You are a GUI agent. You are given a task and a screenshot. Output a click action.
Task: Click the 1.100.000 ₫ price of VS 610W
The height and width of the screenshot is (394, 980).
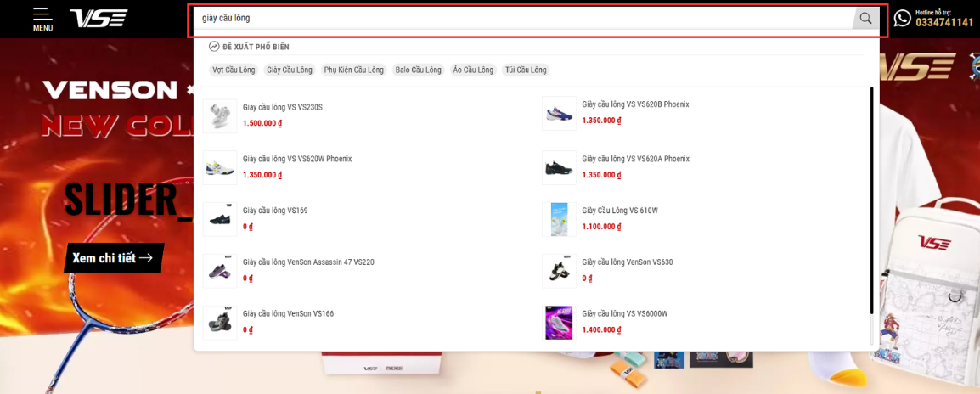tap(601, 227)
